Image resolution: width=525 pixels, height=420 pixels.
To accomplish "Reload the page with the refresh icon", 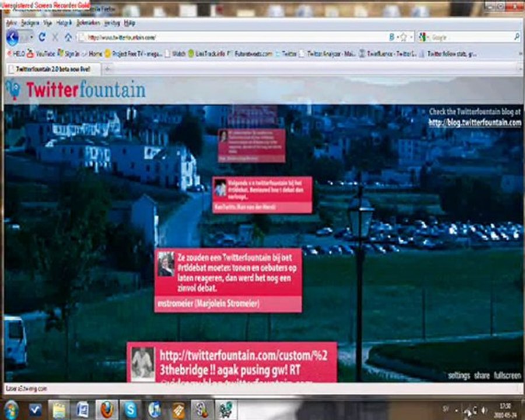I will click(42, 37).
